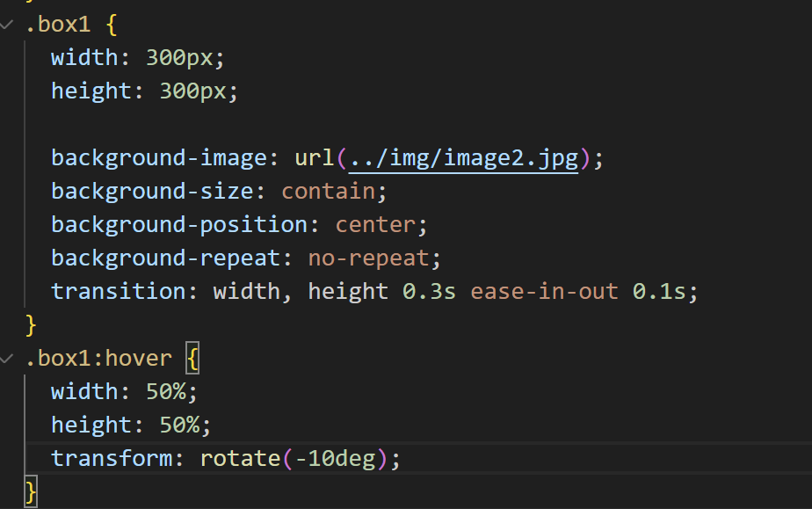
Task: Click the width: 50% value
Action: tap(166, 392)
